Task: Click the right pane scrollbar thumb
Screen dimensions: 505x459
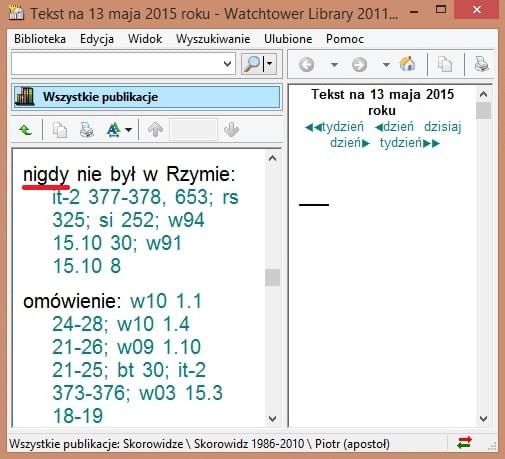Action: coord(483,111)
